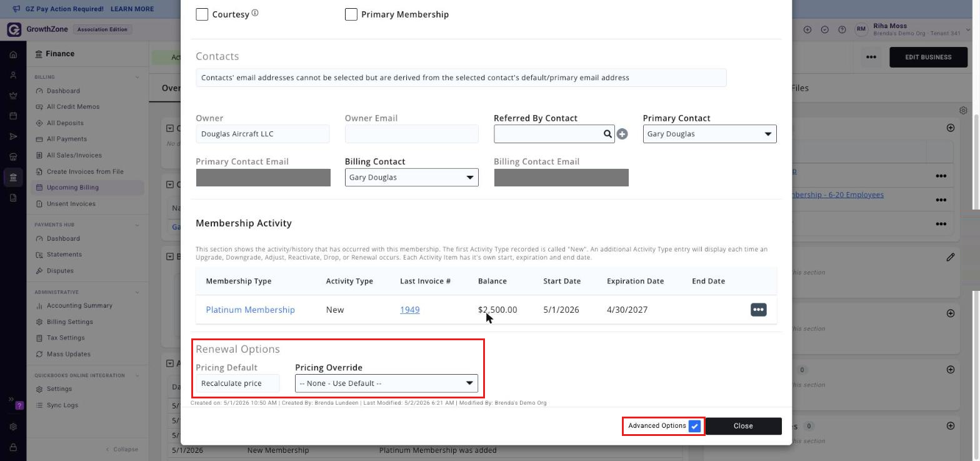Click the home icon in left rail

pos(13,54)
